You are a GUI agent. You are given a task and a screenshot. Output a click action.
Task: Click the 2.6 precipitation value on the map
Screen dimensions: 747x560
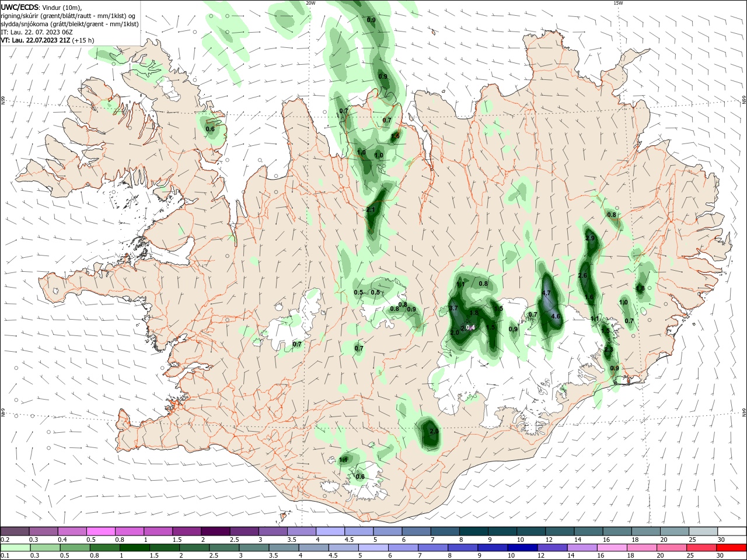pyautogui.click(x=582, y=275)
